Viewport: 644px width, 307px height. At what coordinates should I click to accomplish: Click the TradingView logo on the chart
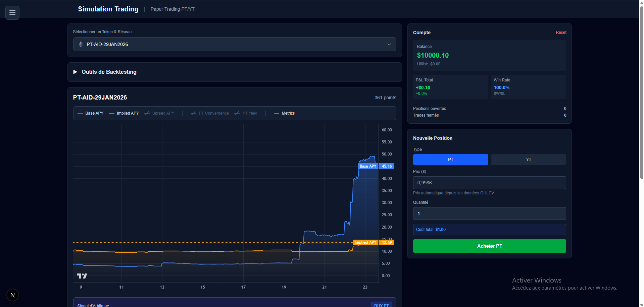pyautogui.click(x=82, y=275)
